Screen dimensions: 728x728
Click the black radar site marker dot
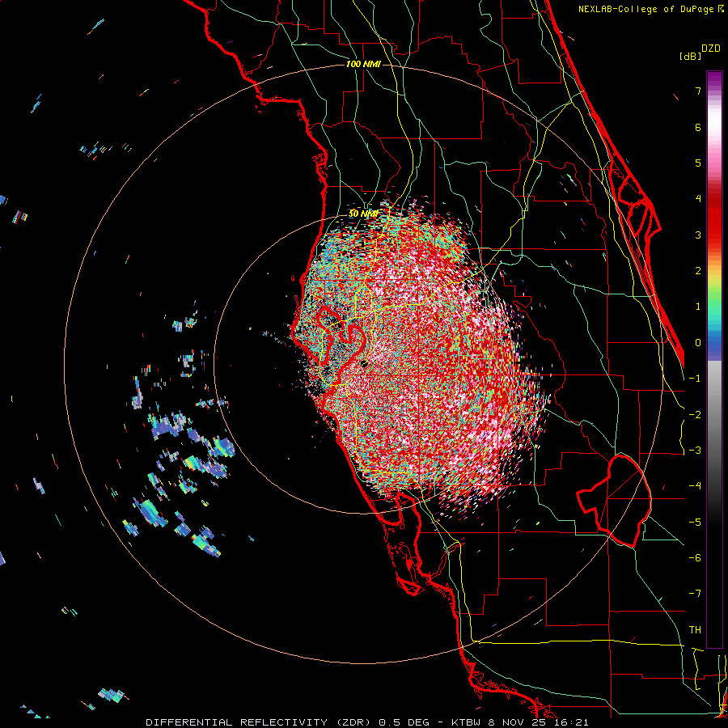[x=365, y=364]
